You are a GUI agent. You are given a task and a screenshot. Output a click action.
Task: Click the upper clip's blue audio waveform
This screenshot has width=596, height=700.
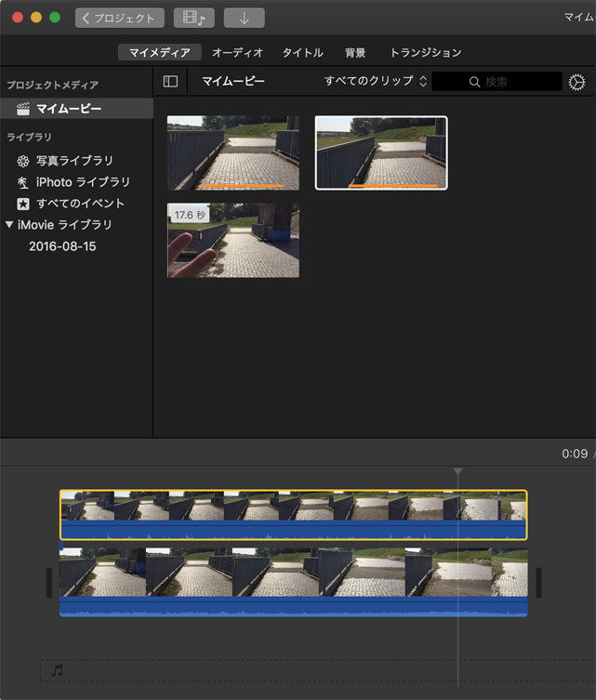(x=293, y=530)
